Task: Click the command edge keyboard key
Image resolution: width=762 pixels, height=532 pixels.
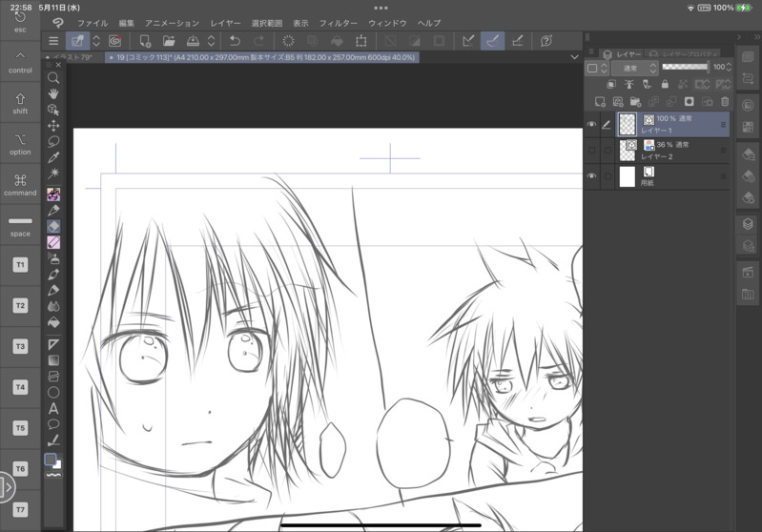Action: [20, 185]
